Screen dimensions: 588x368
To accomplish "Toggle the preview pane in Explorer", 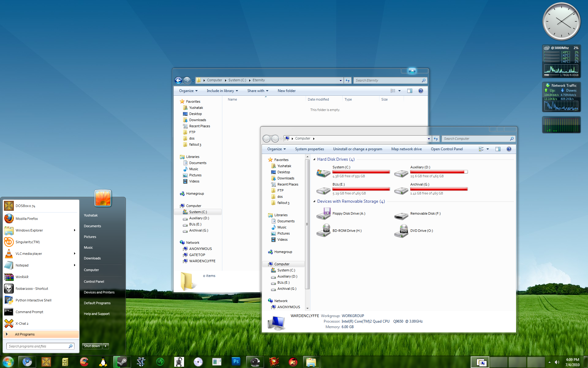I will [x=498, y=149].
